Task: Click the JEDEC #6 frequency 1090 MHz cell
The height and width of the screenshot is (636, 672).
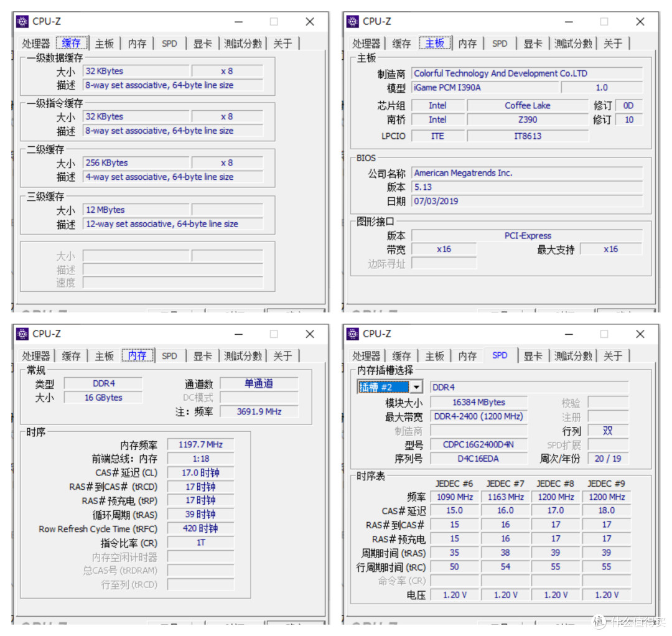Action: tap(455, 497)
